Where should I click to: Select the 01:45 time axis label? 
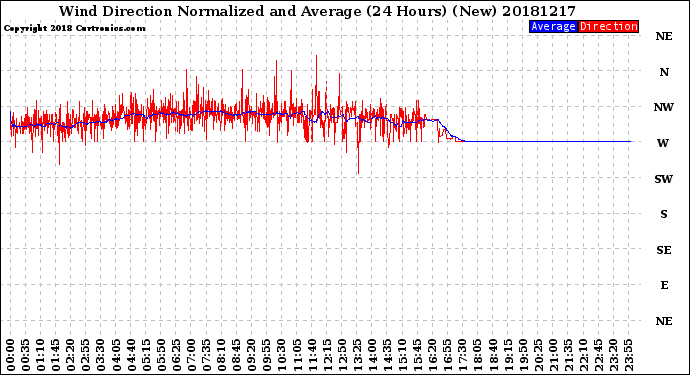click(x=55, y=355)
